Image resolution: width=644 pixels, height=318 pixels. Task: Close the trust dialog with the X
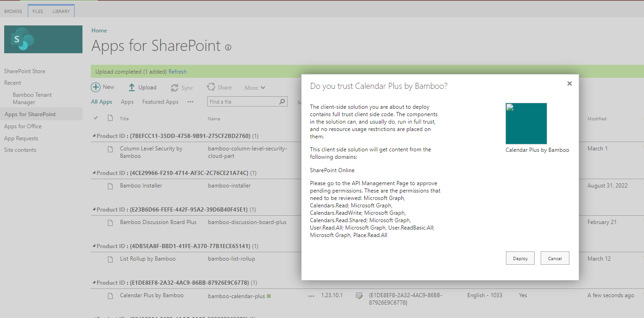click(569, 84)
